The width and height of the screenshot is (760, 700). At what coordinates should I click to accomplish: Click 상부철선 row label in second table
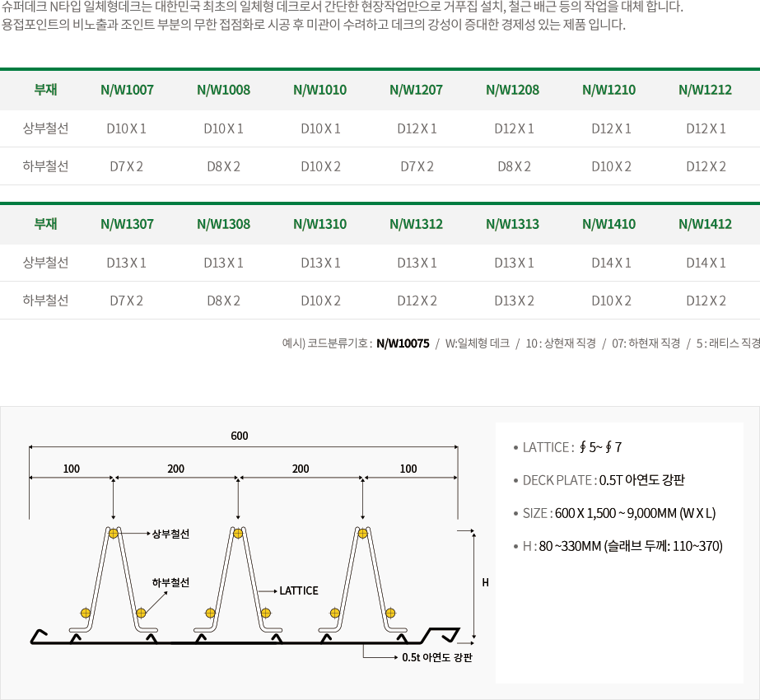[x=45, y=263]
